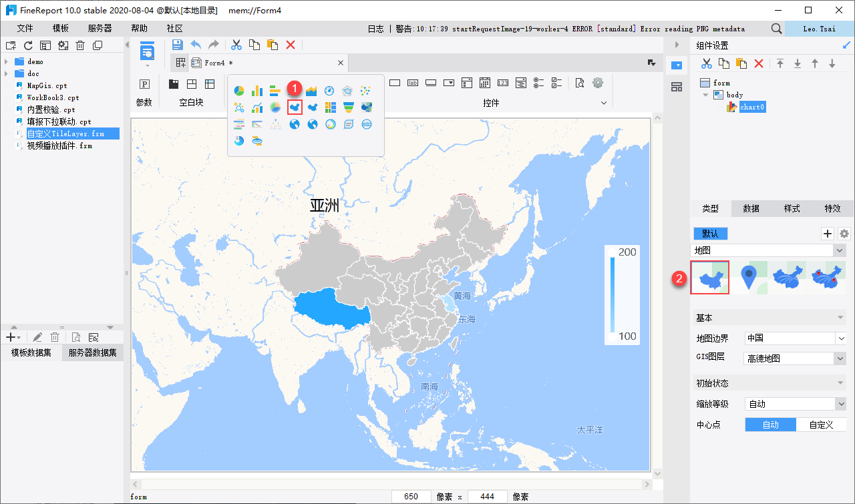Image resolution: width=855 pixels, height=504 pixels.
Task: Close the Form4 tab
Action: point(340,63)
